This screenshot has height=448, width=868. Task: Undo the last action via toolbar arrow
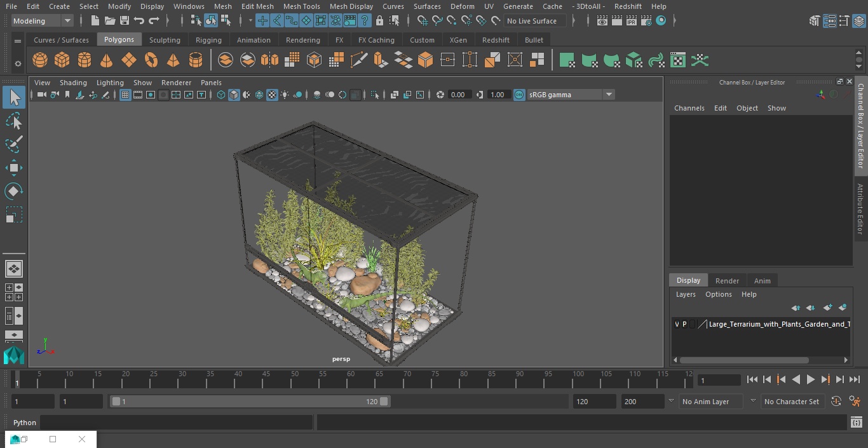point(139,21)
